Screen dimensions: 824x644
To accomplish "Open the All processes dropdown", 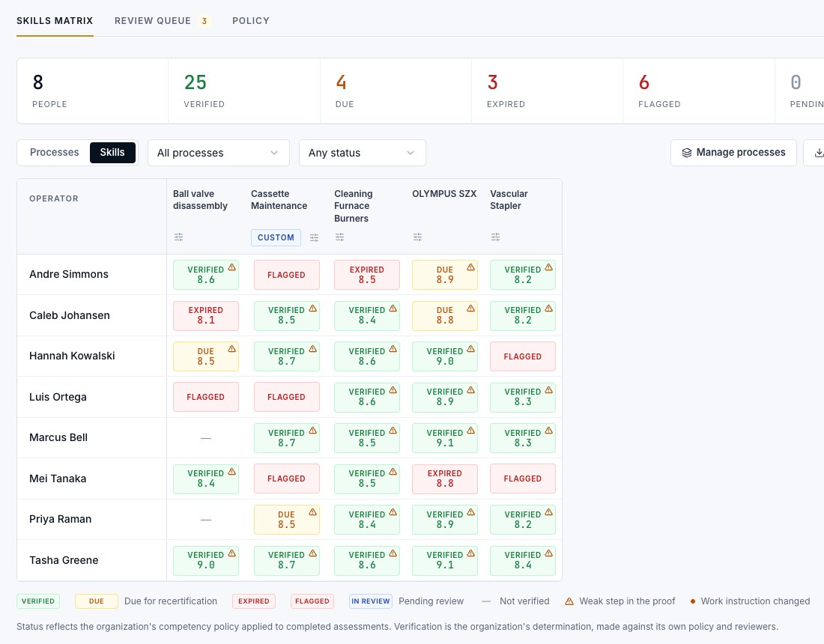I will point(219,153).
